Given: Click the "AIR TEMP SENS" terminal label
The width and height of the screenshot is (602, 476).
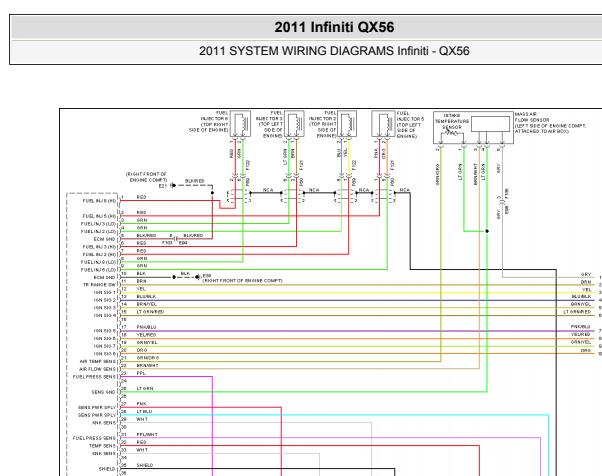Looking at the screenshot, I should point(98,362).
